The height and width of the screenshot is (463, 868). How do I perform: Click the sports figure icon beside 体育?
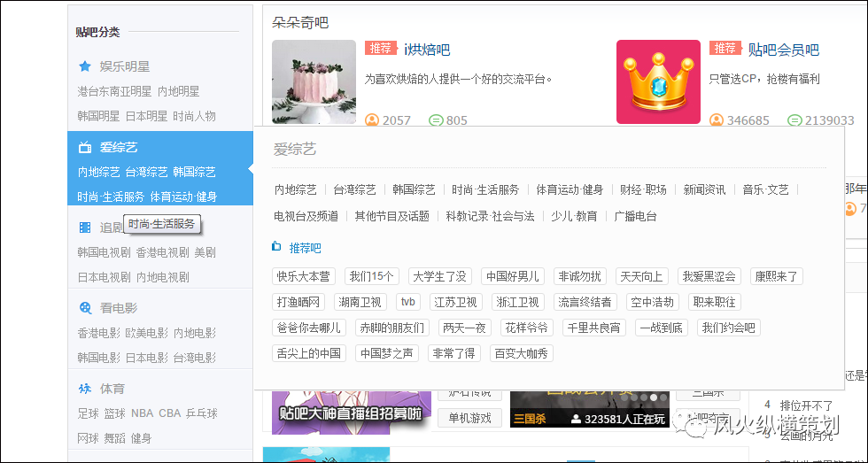pos(85,389)
